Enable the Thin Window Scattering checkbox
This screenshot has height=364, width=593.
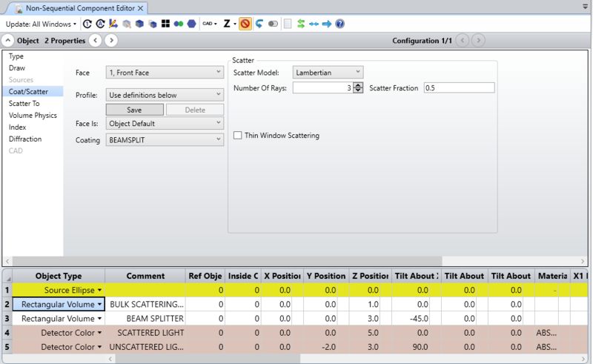[238, 136]
